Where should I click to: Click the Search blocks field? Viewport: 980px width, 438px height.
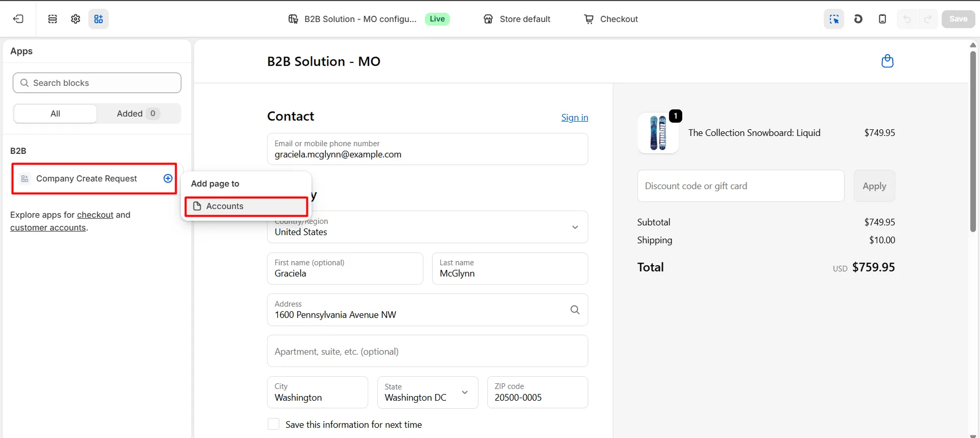point(97,83)
